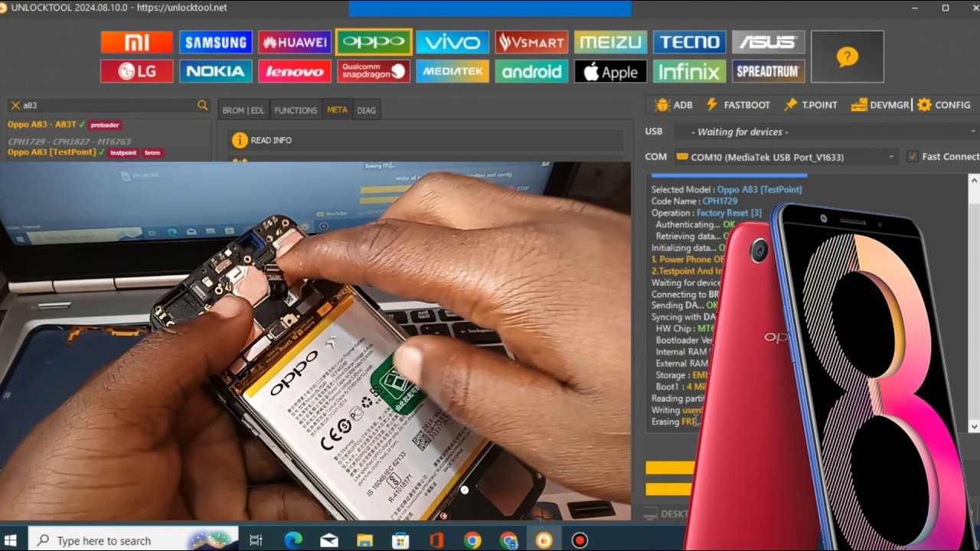Click the search magnifier icon in model search
Screen dimensions: 980x551
[202, 106]
